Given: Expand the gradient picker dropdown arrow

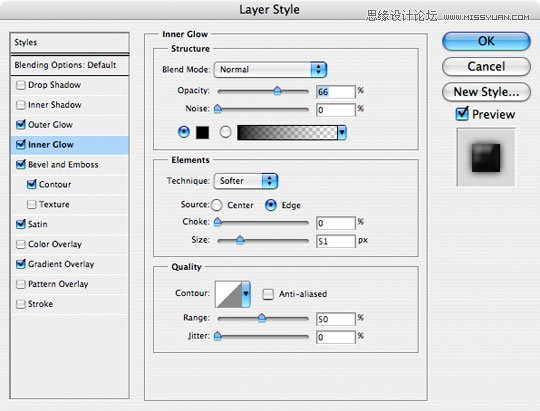Looking at the screenshot, I should coord(342,133).
